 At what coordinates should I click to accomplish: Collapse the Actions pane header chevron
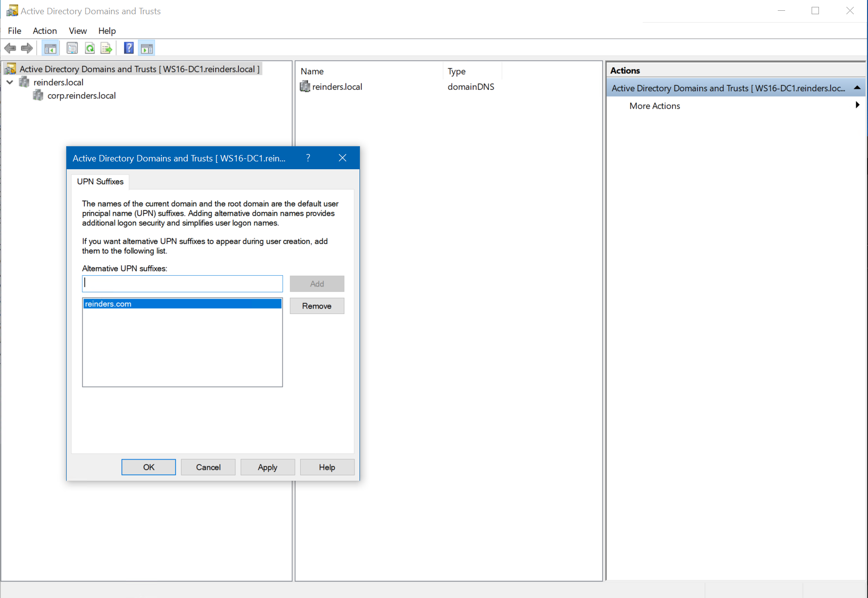[x=857, y=87]
